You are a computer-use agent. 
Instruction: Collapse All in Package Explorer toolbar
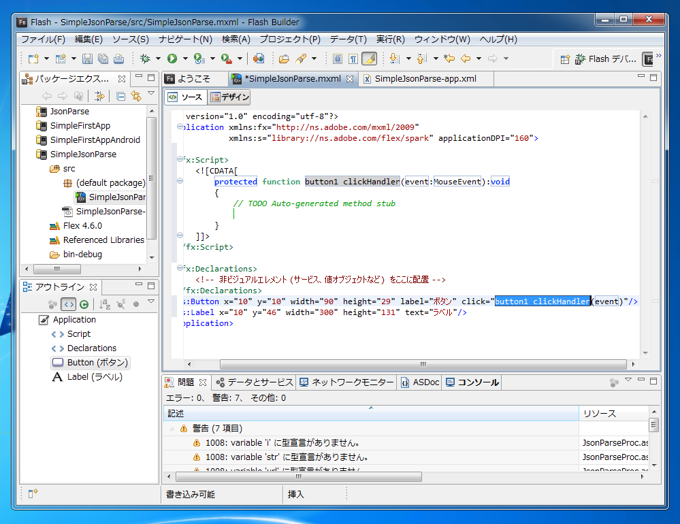tap(121, 96)
